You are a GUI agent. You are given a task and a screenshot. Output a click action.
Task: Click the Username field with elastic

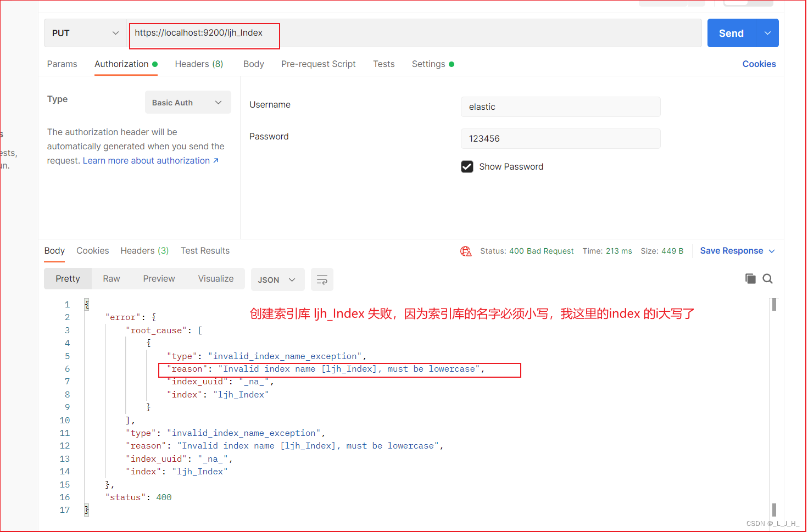click(x=560, y=107)
